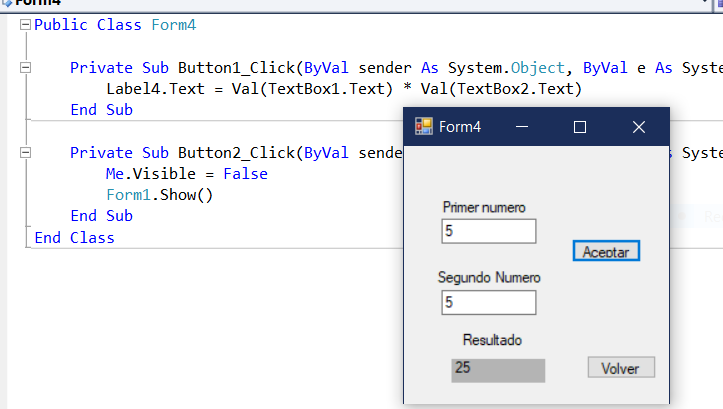This screenshot has width=723, height=409.
Task: Focus the Primer numero text box
Action: 489,231
